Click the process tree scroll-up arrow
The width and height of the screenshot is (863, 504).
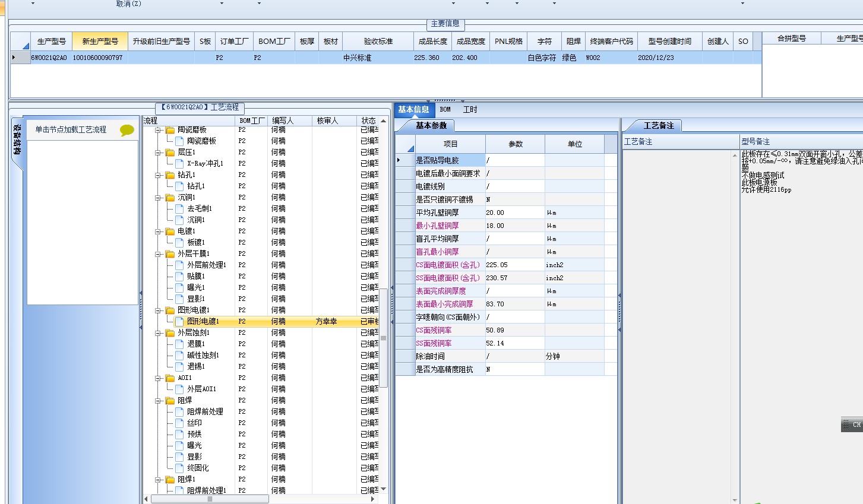[x=383, y=121]
